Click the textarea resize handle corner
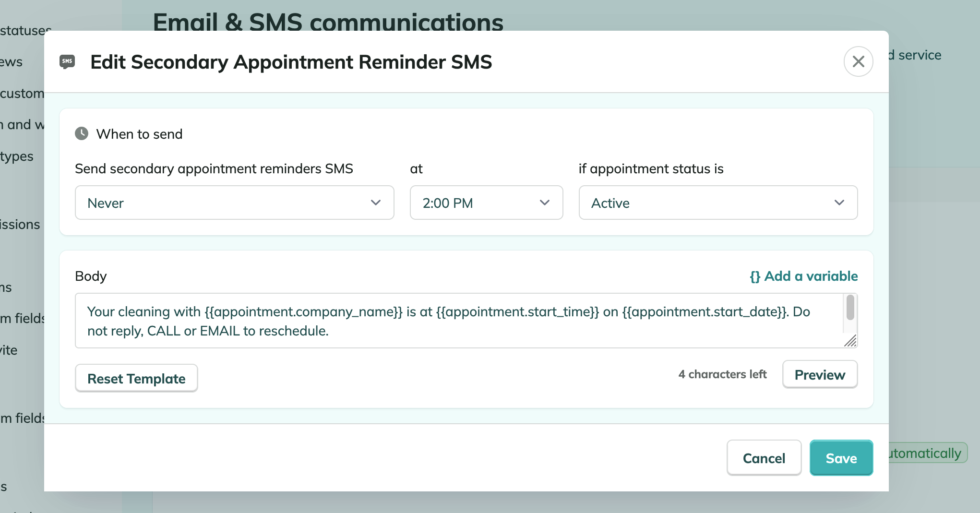The image size is (980, 513). (x=850, y=341)
